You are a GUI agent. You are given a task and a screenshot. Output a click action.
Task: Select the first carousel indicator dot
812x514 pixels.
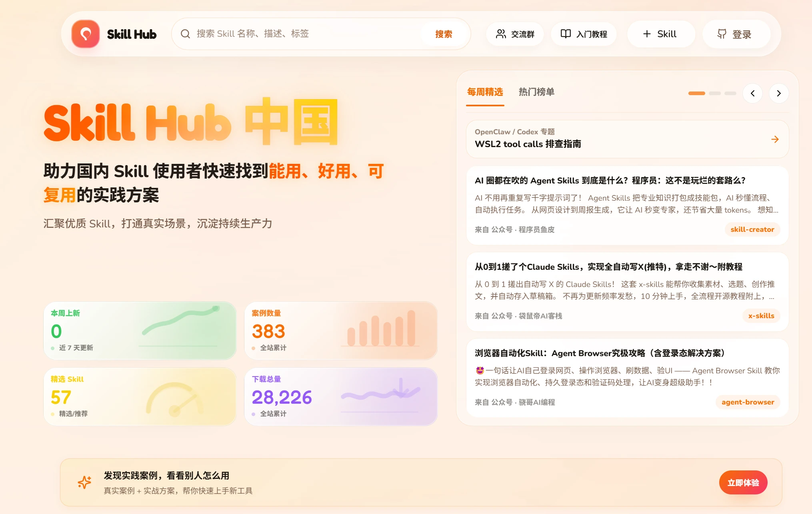tap(696, 94)
